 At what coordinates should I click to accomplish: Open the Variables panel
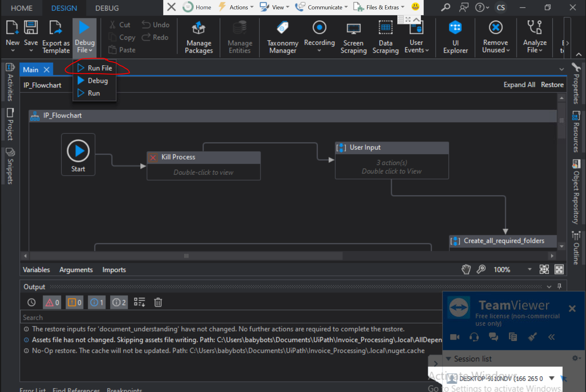[36, 270]
